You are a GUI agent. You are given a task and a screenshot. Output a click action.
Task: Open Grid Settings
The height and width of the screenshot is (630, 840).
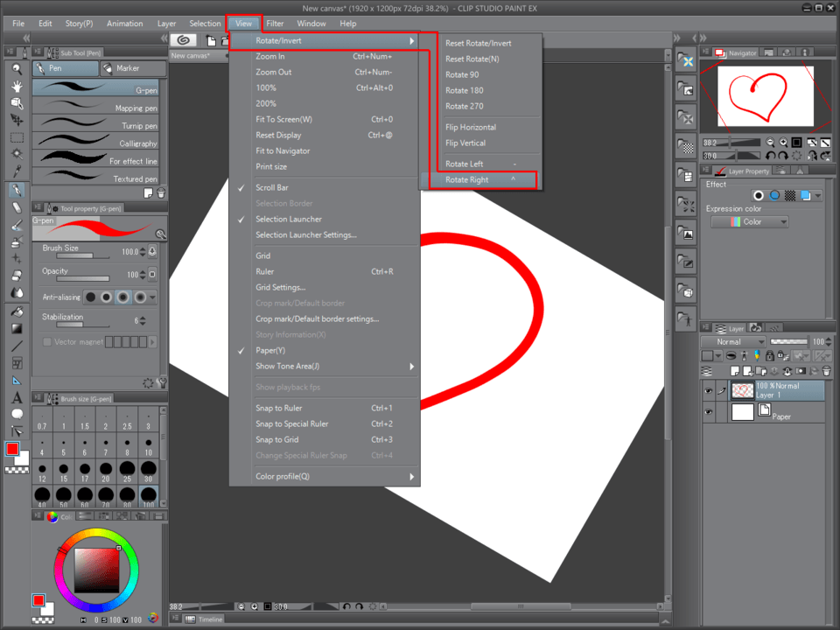click(282, 287)
